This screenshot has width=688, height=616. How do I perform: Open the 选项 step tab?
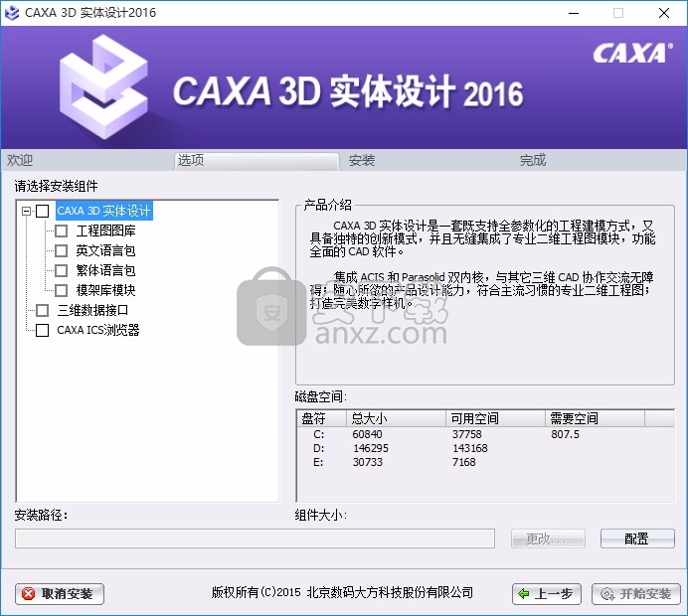tap(258, 161)
